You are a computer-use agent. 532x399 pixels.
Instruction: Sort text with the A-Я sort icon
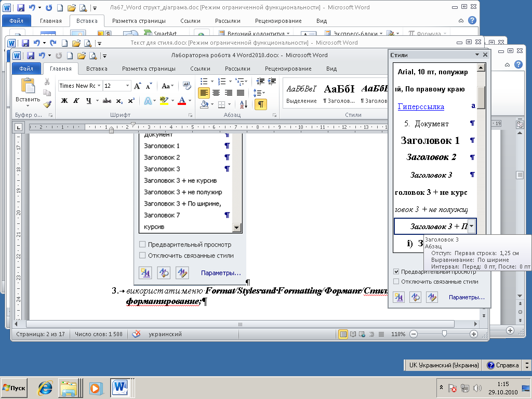point(243,104)
